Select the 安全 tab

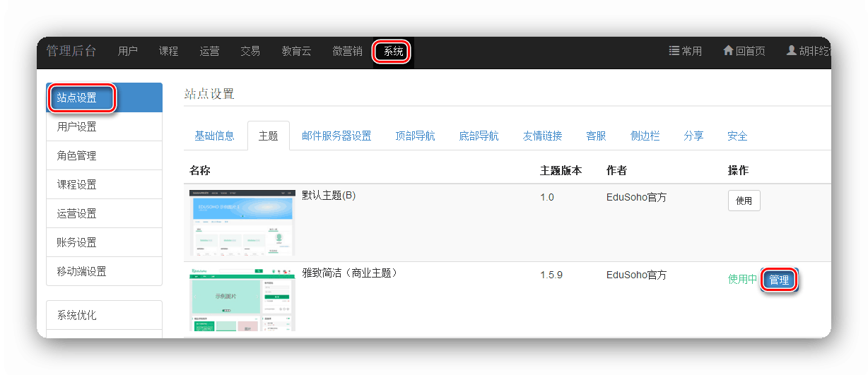click(x=737, y=136)
